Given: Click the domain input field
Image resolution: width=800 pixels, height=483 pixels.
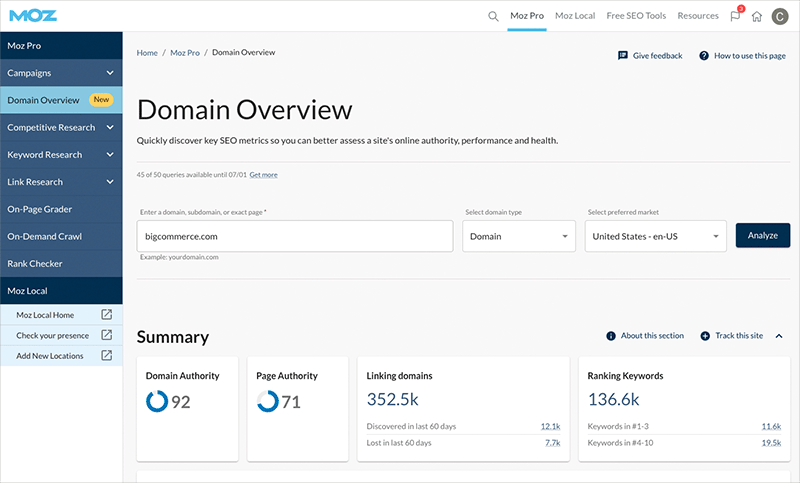Looking at the screenshot, I should [x=295, y=236].
